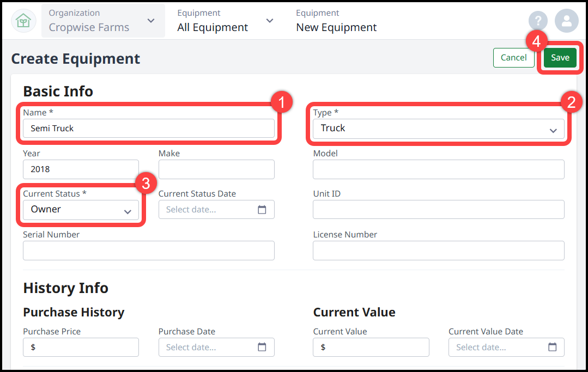
Task: Click the Cancel button
Action: coord(513,58)
